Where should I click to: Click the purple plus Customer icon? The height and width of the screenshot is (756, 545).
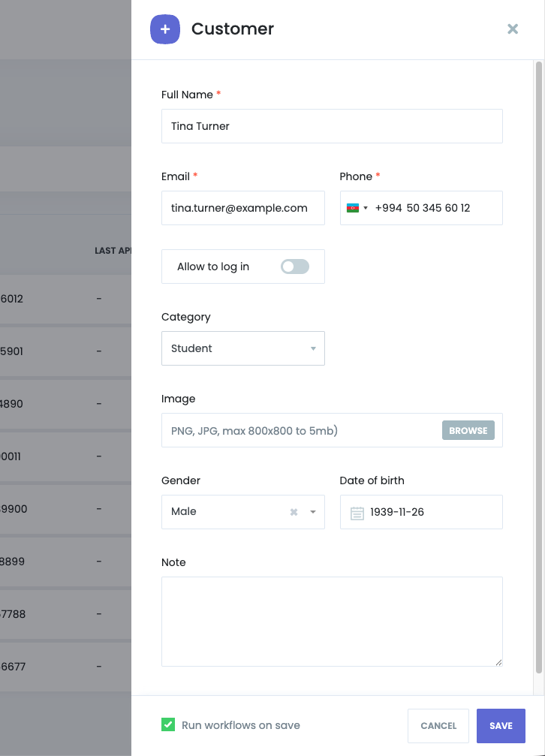point(165,29)
